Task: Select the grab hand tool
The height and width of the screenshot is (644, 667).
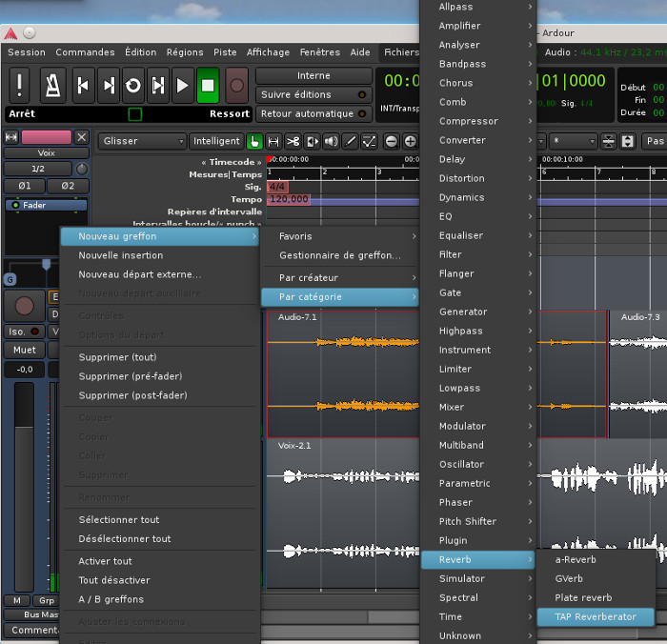Action: 255,141
